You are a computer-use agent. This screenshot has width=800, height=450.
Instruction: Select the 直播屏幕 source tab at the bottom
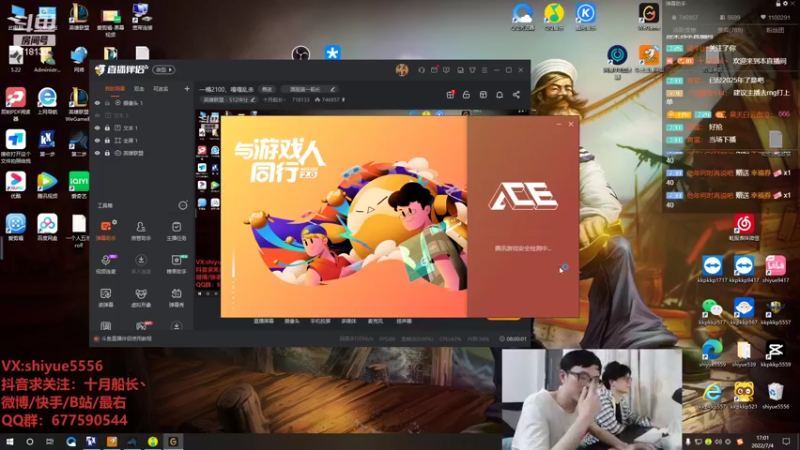click(x=264, y=321)
